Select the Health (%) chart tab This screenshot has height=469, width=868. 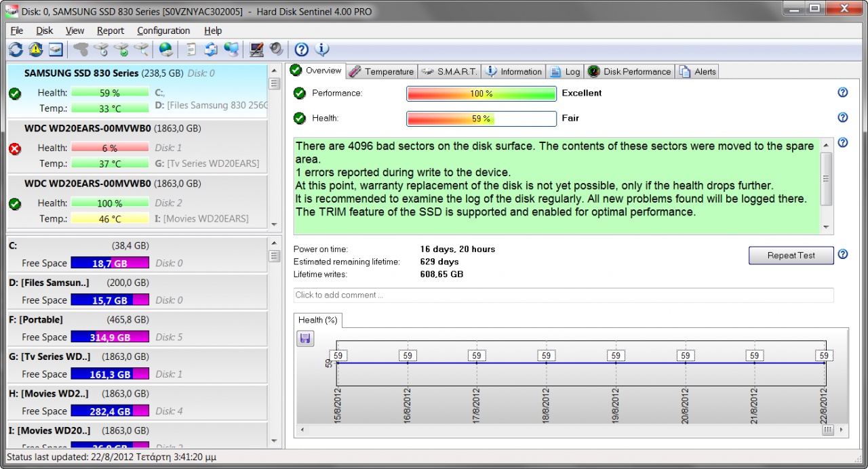(318, 320)
